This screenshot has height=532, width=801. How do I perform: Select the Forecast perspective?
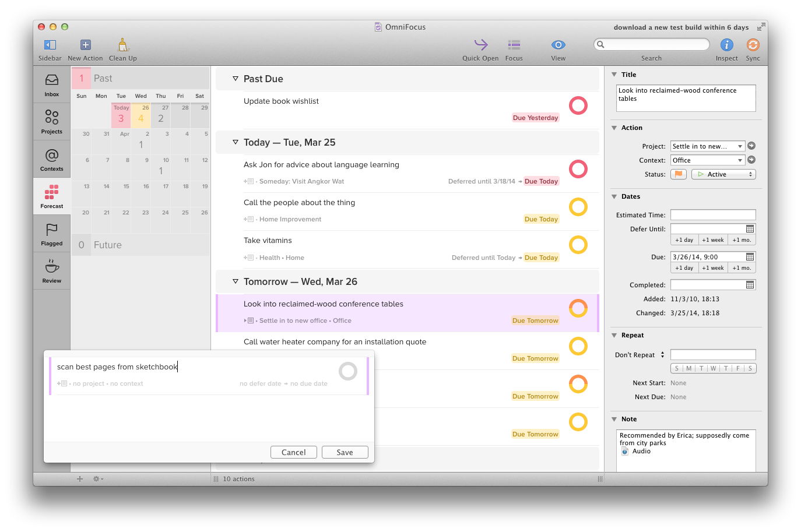tap(52, 196)
